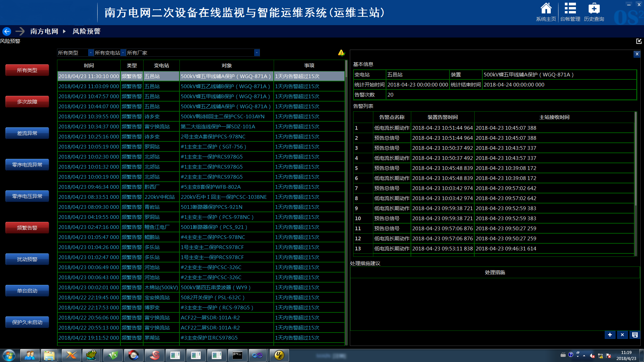The image size is (644, 362).
Task: Select the 频繁告警 category button
Action: click(27, 228)
